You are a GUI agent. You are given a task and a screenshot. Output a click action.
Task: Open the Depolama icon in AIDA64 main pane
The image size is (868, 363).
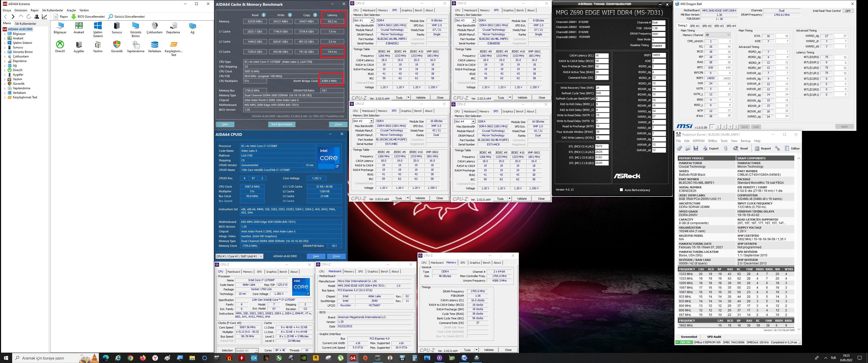[x=173, y=28]
